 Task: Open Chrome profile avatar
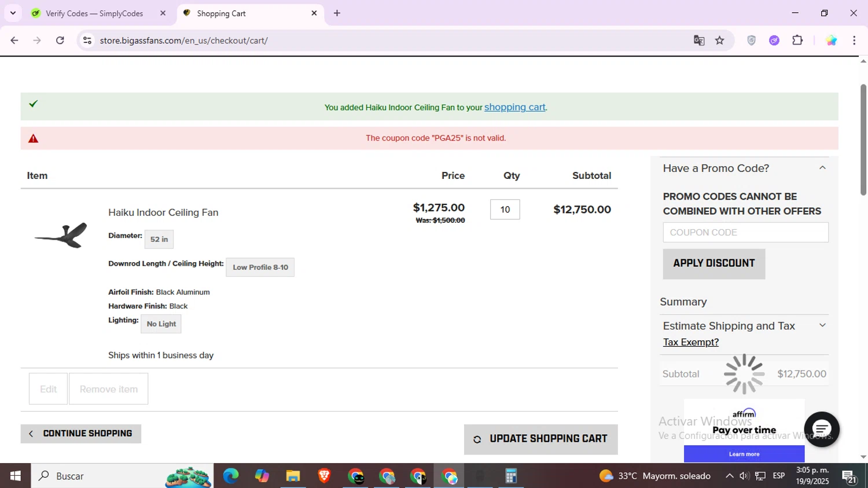tap(831, 41)
